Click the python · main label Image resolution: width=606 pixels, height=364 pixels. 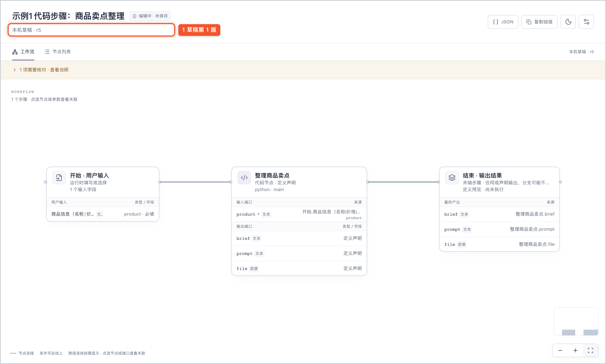[269, 190]
